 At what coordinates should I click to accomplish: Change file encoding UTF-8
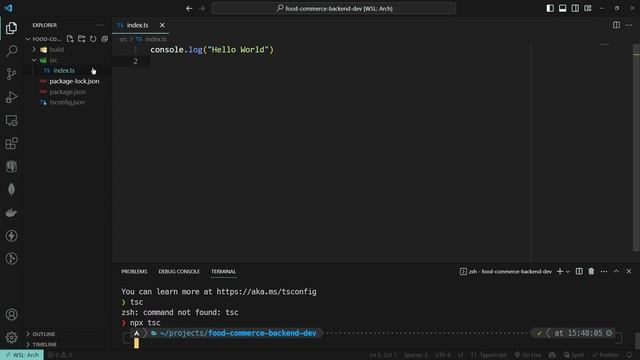[443, 355]
